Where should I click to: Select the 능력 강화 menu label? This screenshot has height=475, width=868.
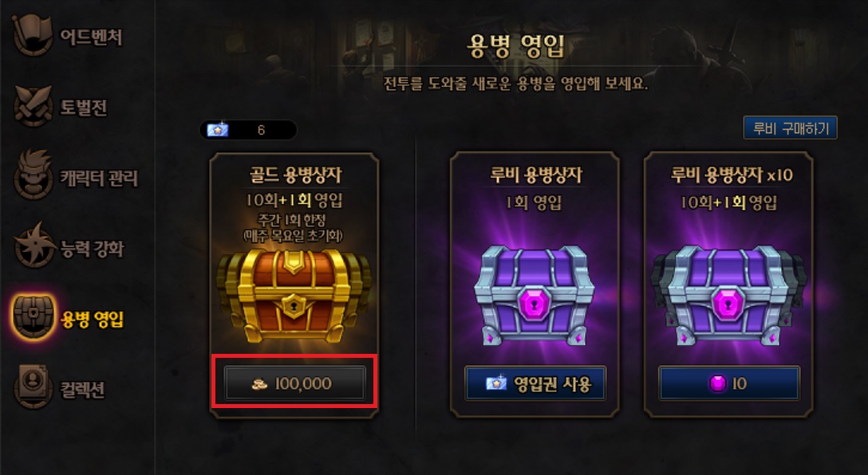[x=92, y=249]
